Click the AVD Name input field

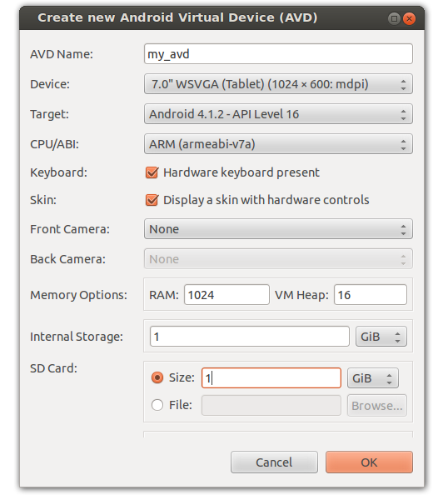(278, 54)
